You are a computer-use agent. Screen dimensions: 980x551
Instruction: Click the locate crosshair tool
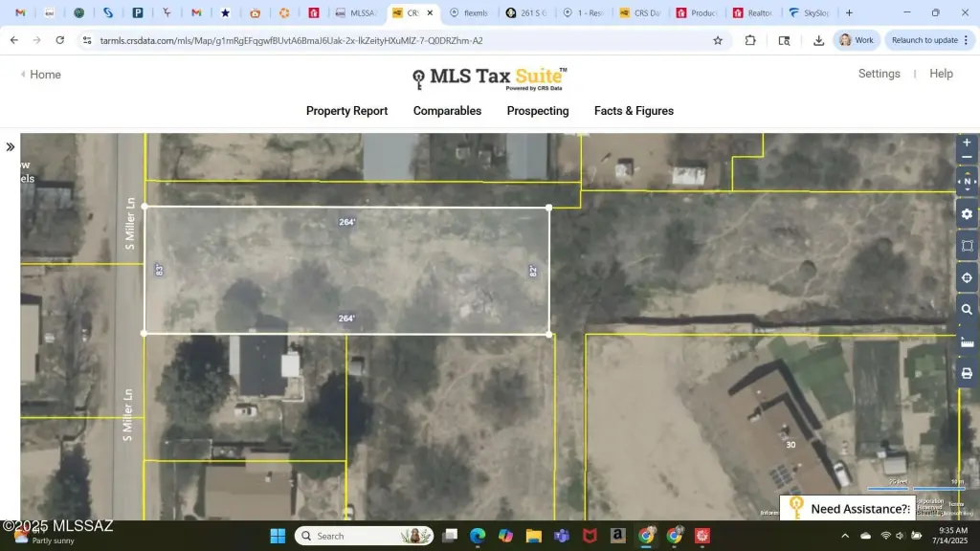click(x=967, y=277)
